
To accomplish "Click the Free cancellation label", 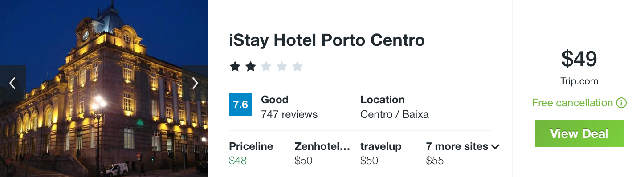I will point(572,103).
